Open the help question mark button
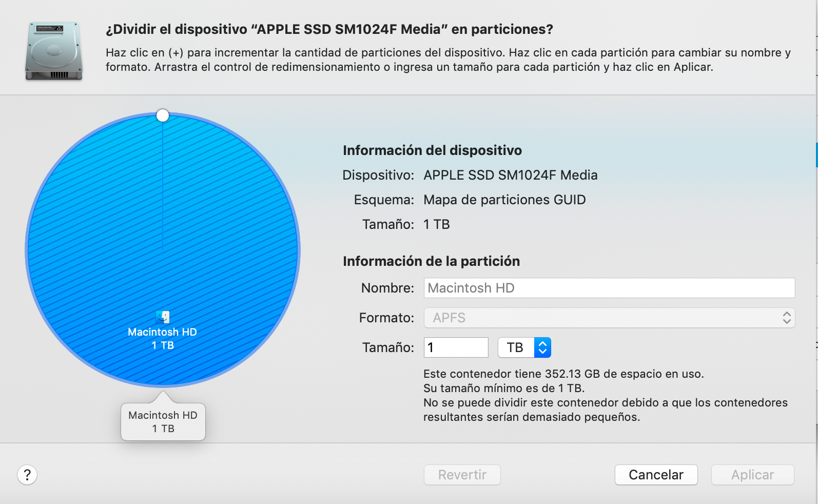 tap(27, 475)
